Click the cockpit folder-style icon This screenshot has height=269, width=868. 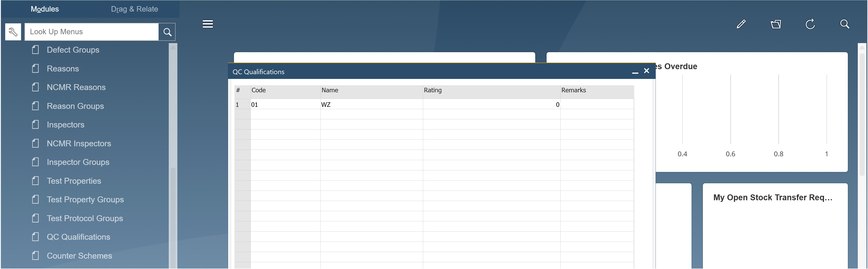click(x=776, y=24)
